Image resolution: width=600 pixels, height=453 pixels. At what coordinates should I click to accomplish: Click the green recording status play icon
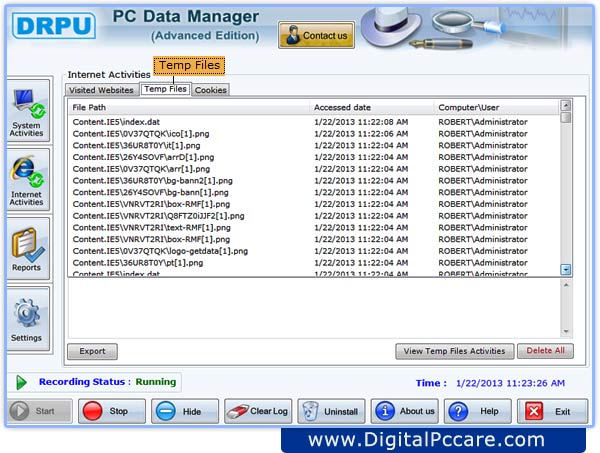(x=21, y=382)
